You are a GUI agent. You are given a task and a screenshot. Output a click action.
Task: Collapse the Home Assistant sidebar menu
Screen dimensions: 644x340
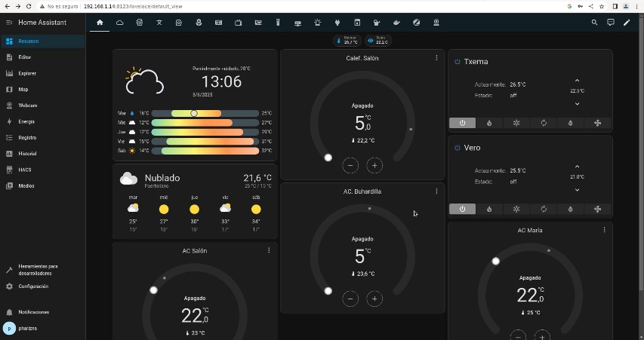(9, 23)
